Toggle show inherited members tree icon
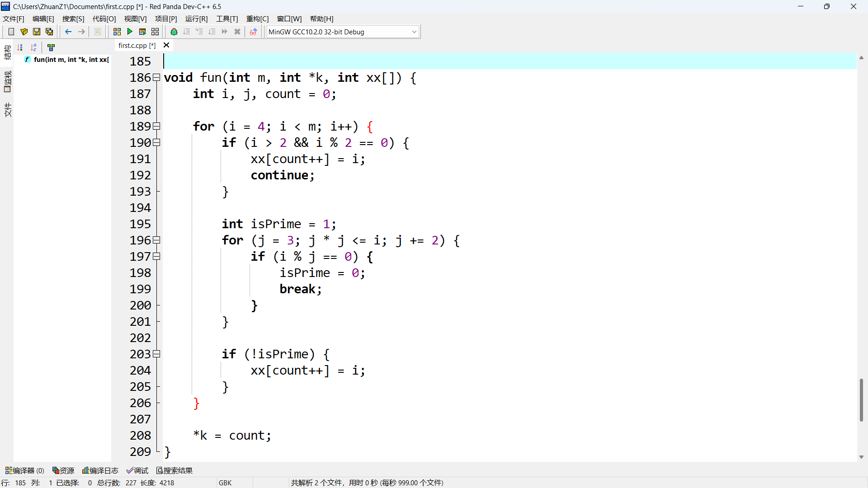This screenshot has height=488, width=868. (51, 47)
